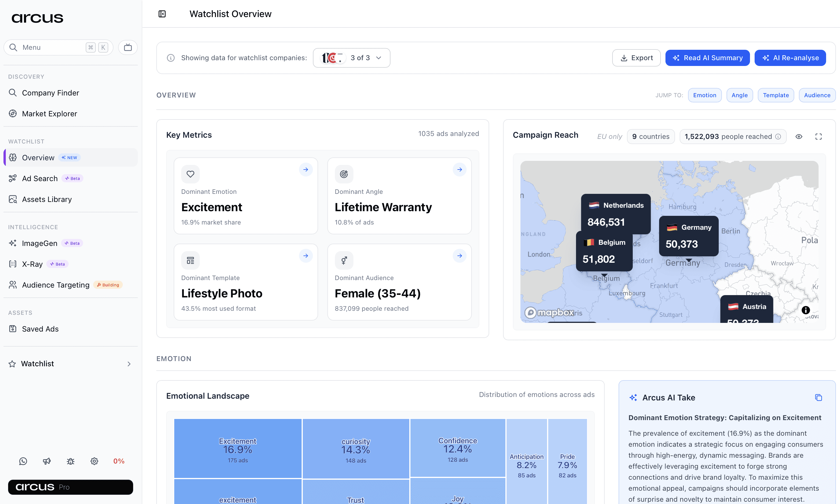The image size is (840, 504).
Task: Export the watchlist data
Action: 636,58
